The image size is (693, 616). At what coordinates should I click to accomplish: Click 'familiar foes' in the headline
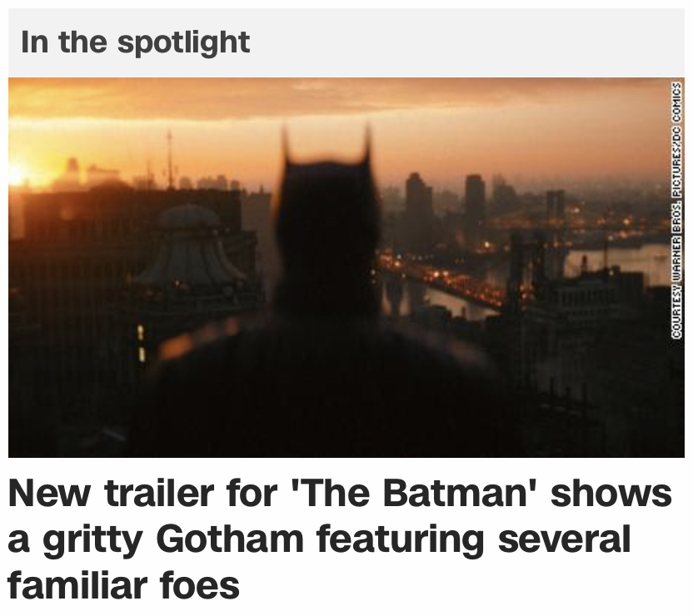(x=123, y=584)
